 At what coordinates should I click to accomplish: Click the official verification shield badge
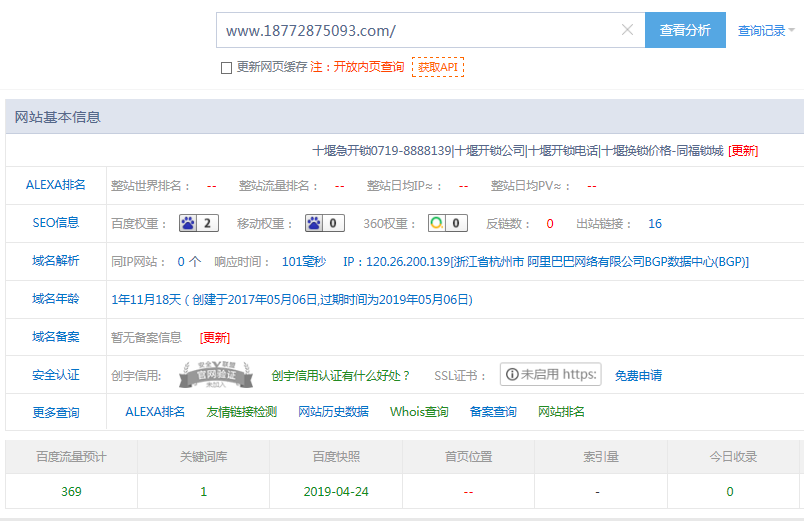click(216, 375)
